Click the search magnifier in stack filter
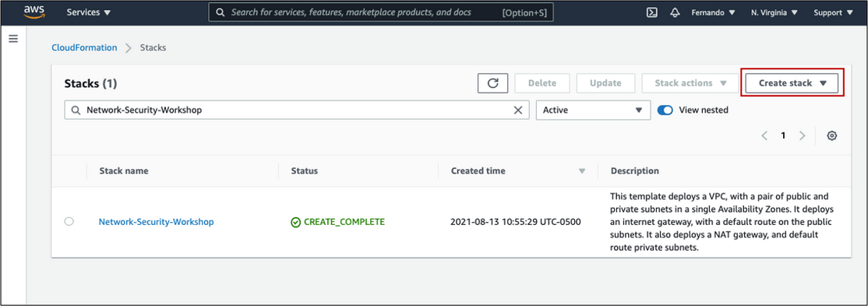Viewport: 868px width, 306px height. [x=76, y=110]
